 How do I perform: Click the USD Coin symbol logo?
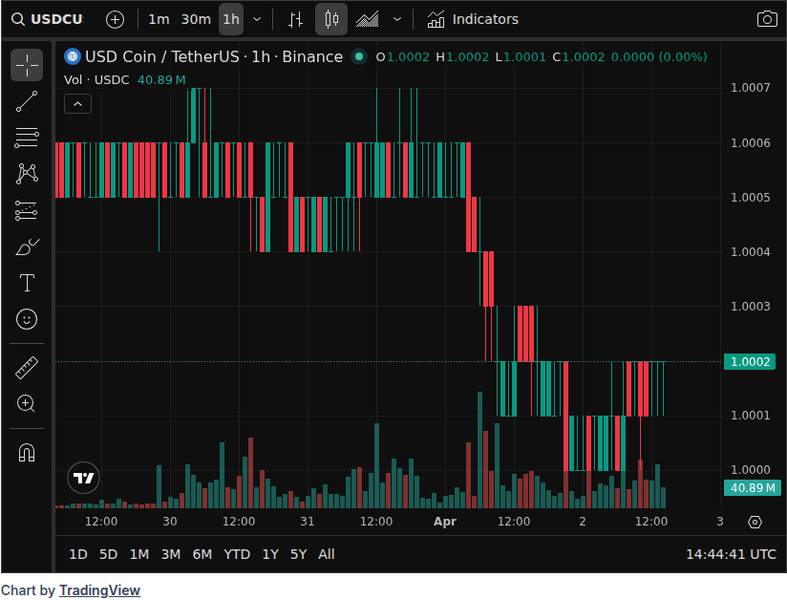72,56
